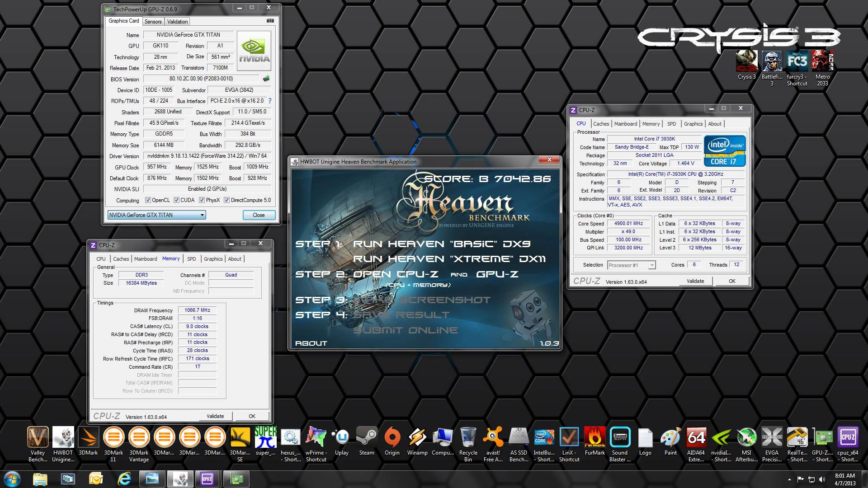Launch the wPrime shortcut icon
Viewport: 868px width, 488px height.
point(316,444)
